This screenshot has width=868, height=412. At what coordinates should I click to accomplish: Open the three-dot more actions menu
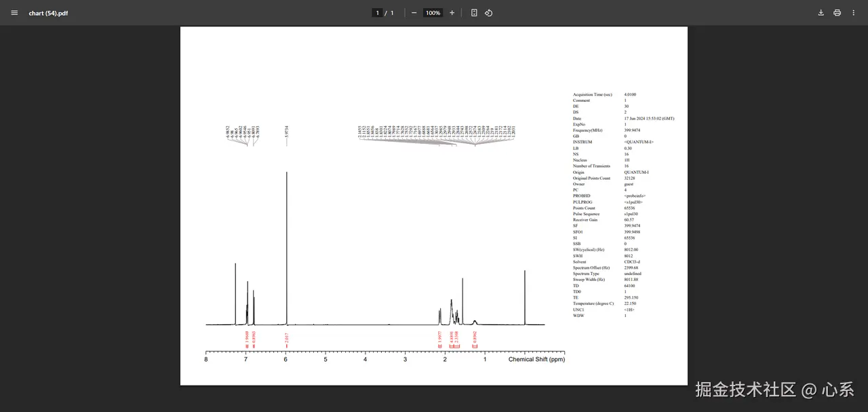(x=854, y=13)
